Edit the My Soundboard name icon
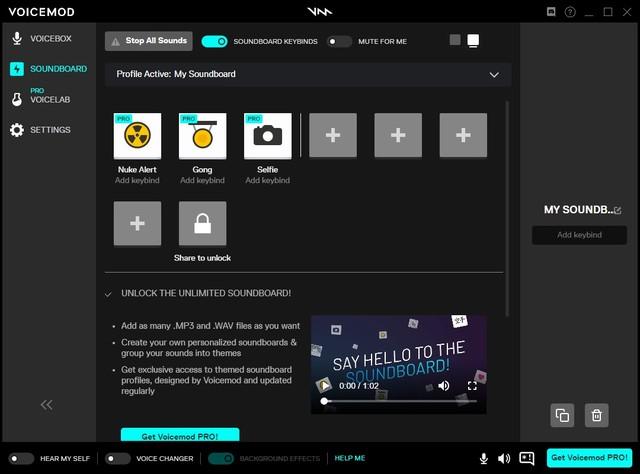Viewport: 640px width, 474px height. coord(617,210)
